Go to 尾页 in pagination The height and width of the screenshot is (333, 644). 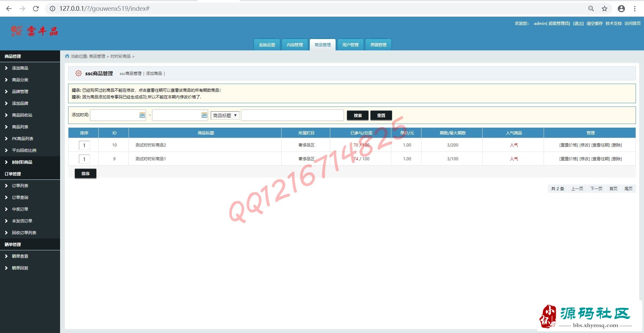pos(628,189)
